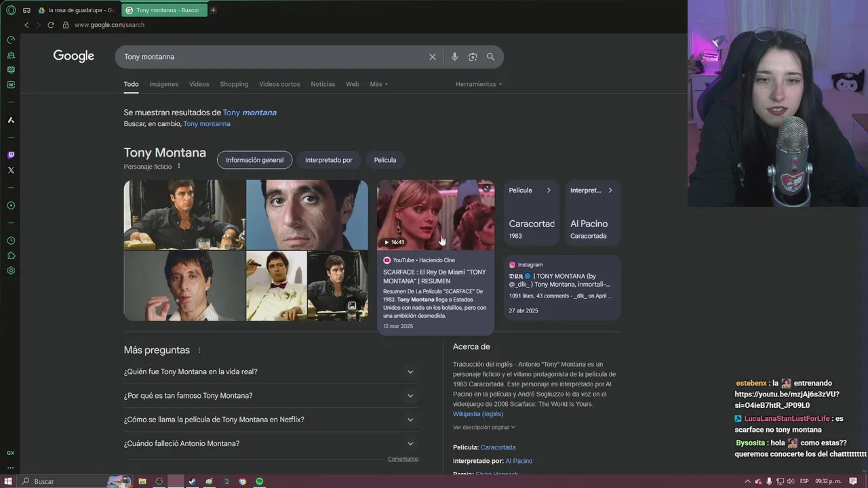
Task: Show hidden system tray icons
Action: click(747, 481)
